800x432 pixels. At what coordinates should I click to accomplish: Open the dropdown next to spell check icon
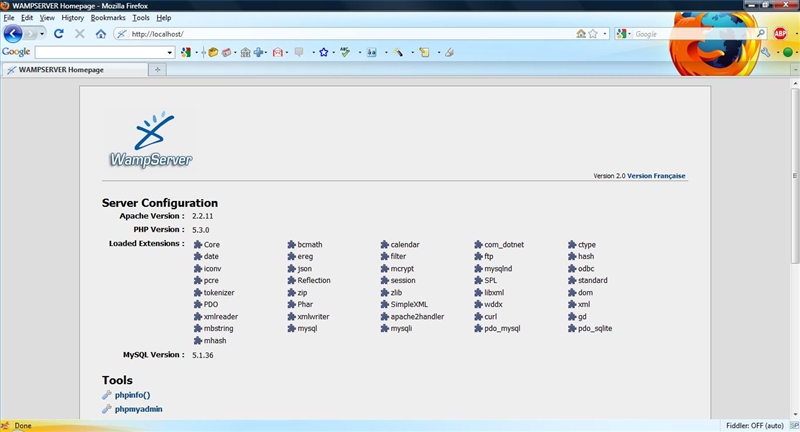pos(360,53)
